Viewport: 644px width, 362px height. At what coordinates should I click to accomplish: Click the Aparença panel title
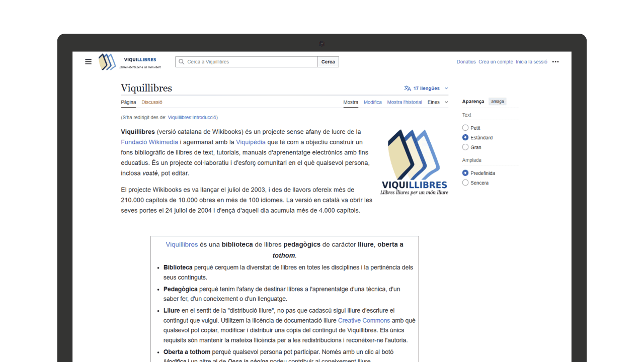click(x=473, y=102)
